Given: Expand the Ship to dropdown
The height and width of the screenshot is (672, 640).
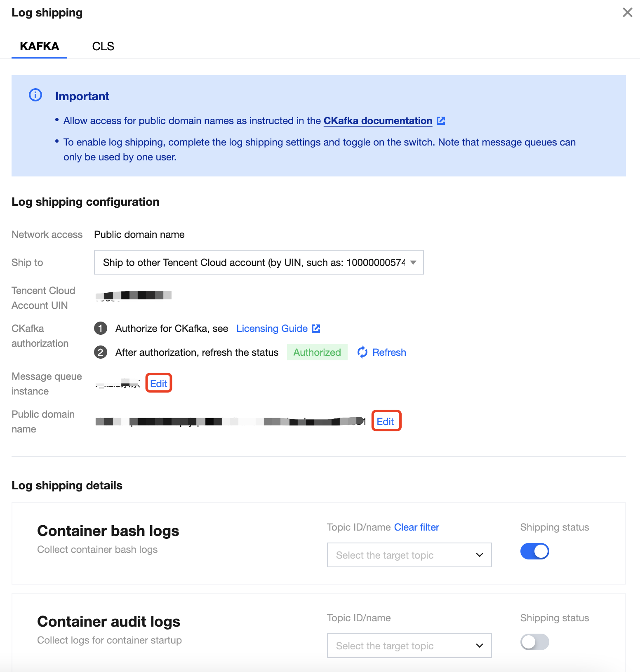Looking at the screenshot, I should pyautogui.click(x=259, y=263).
